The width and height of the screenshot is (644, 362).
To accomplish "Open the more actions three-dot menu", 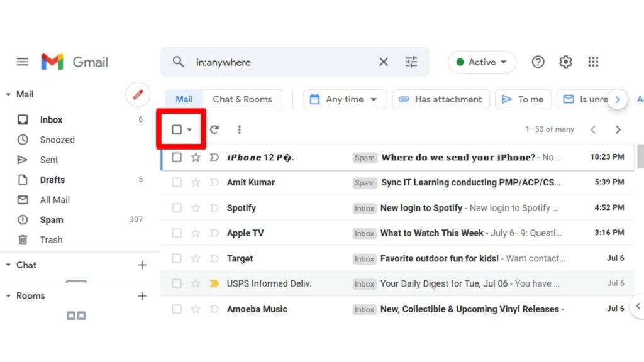I will [x=239, y=129].
